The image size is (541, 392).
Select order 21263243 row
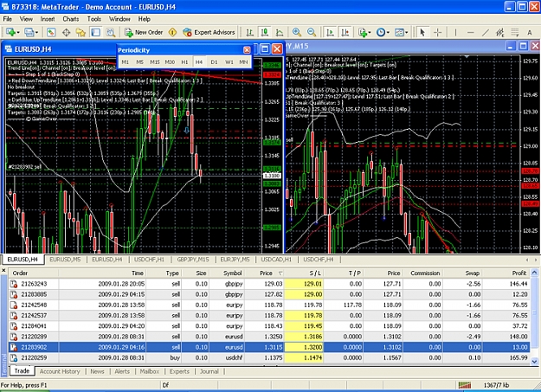[x=269, y=284]
